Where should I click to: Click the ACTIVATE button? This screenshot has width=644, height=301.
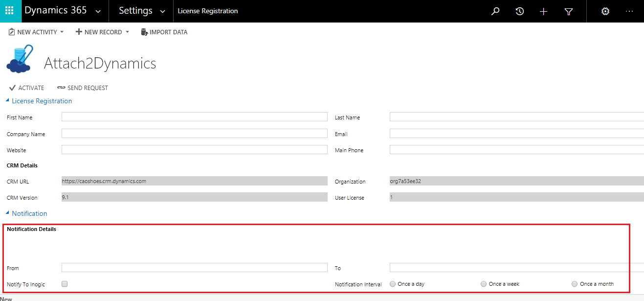tap(26, 88)
